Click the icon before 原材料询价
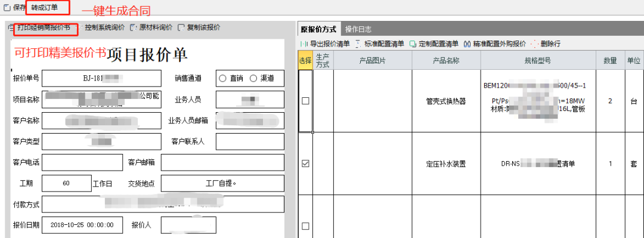The height and width of the screenshot is (238, 644). 133,28
